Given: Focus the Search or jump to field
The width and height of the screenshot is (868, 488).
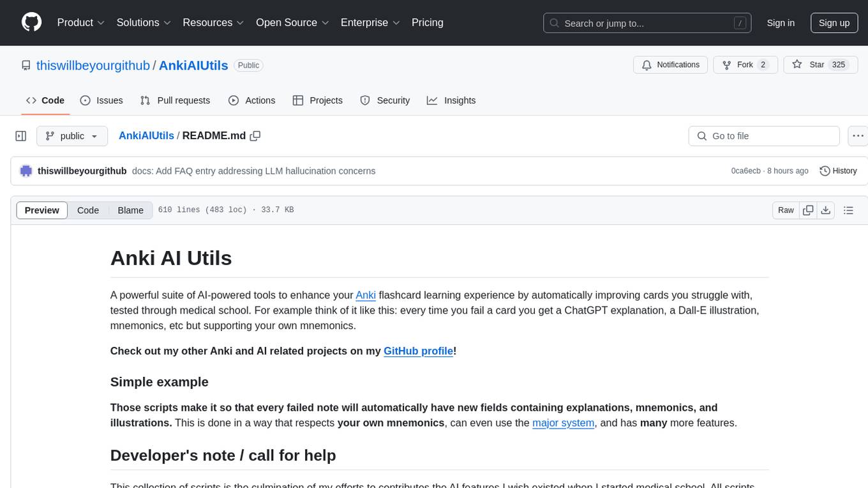Looking at the screenshot, I should point(647,23).
